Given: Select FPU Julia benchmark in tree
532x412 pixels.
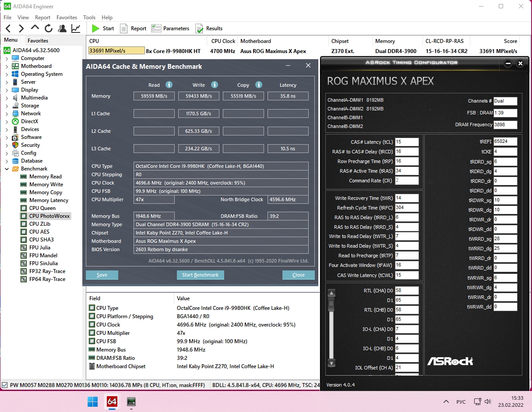Looking at the screenshot, I should 39,248.
